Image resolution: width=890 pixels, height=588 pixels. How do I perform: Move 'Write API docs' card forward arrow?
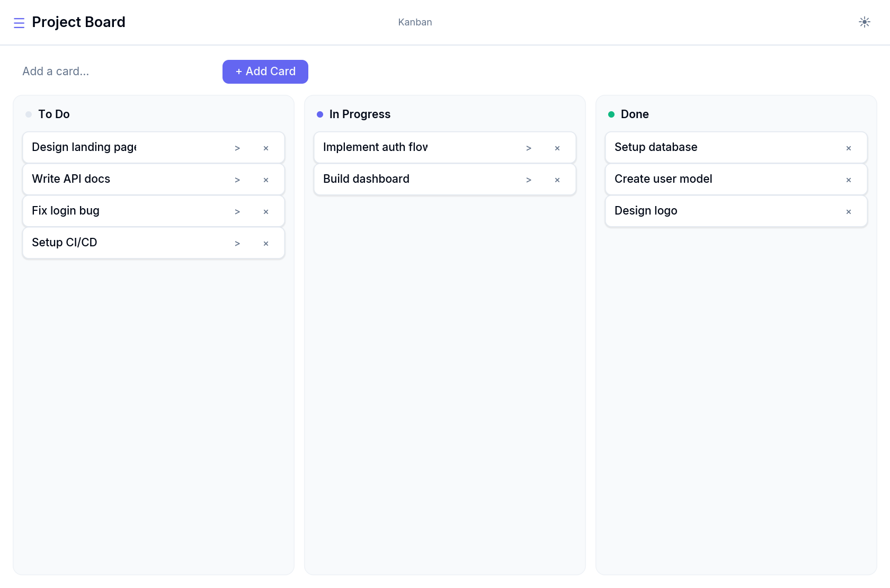pyautogui.click(x=237, y=180)
